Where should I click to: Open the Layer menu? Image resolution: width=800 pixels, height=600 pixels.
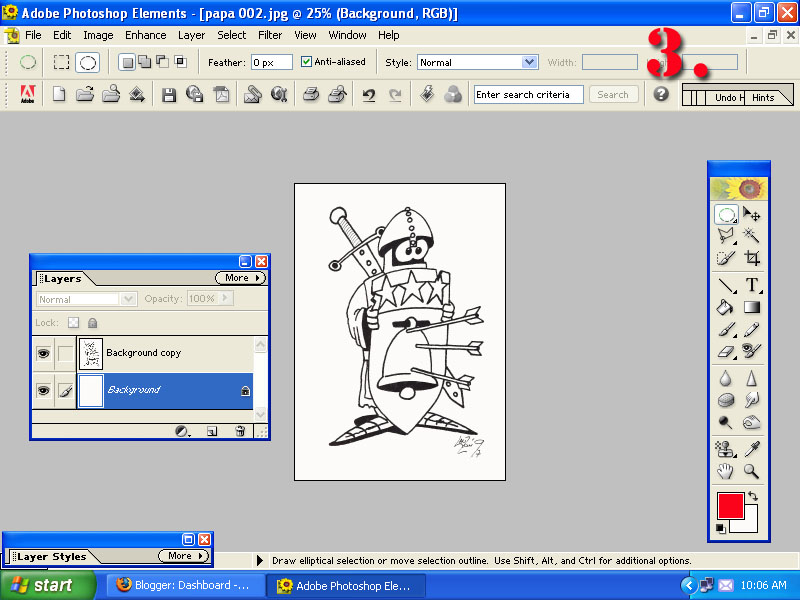coord(191,35)
